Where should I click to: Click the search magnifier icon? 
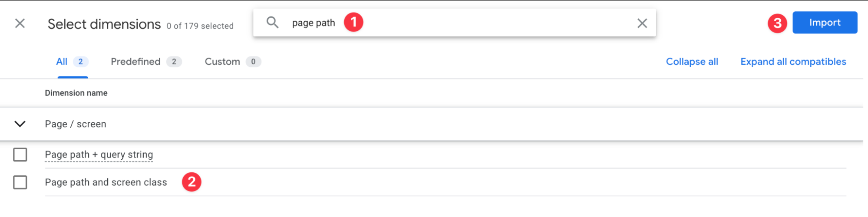[272, 22]
